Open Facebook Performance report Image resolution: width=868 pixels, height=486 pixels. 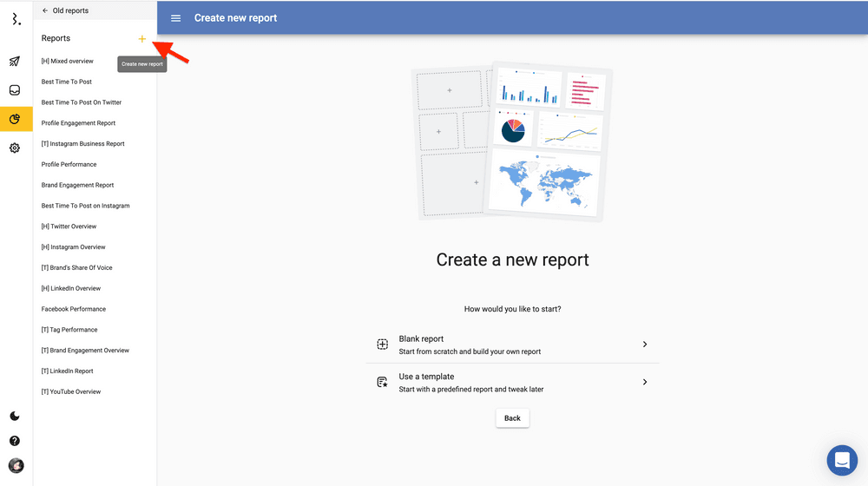coord(74,309)
